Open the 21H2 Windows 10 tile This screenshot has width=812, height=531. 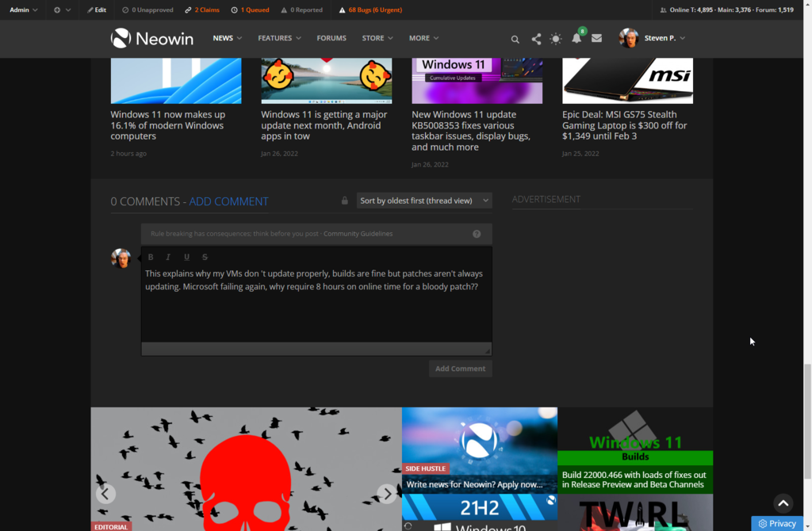point(480,512)
